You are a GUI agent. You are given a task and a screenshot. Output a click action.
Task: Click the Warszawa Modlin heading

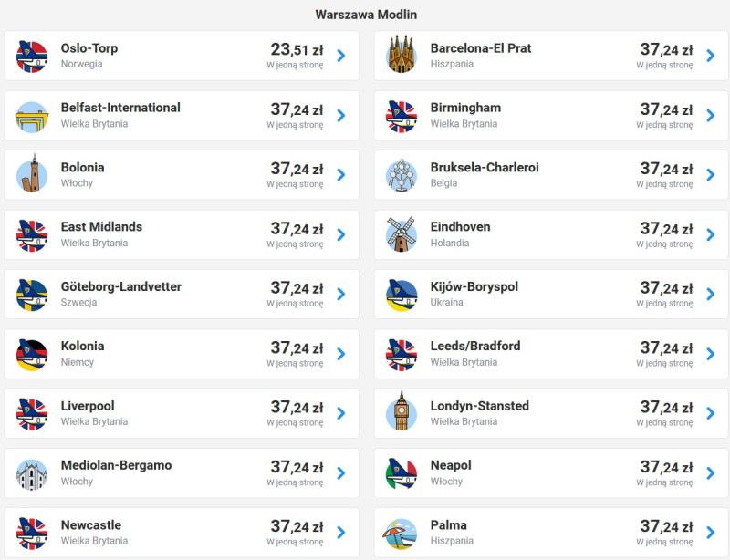point(366,15)
